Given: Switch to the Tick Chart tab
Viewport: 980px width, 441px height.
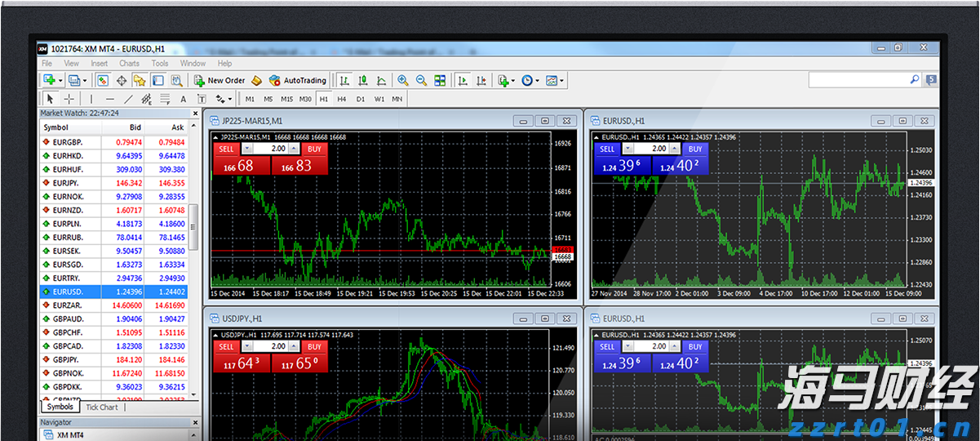Looking at the screenshot, I should pos(102,407).
